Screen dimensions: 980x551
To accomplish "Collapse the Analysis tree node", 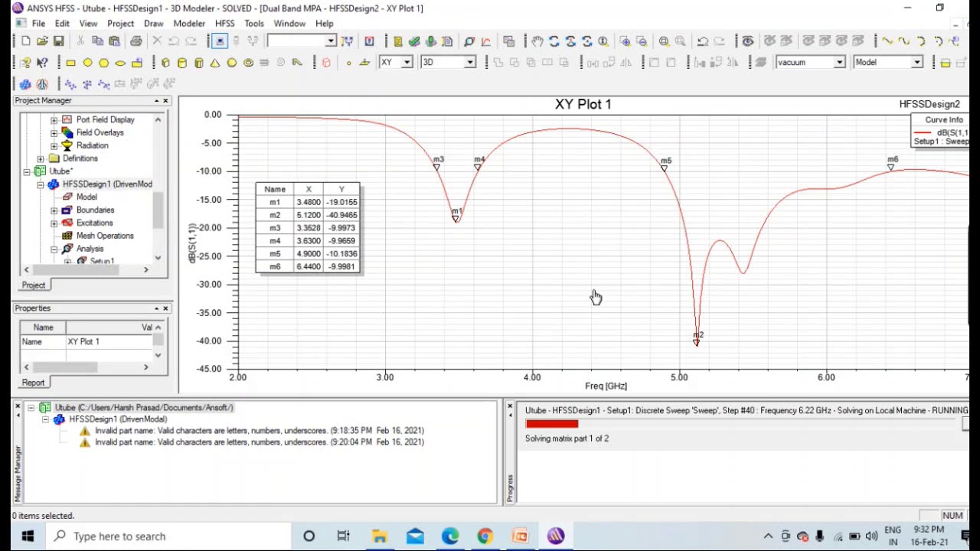I will [x=54, y=249].
